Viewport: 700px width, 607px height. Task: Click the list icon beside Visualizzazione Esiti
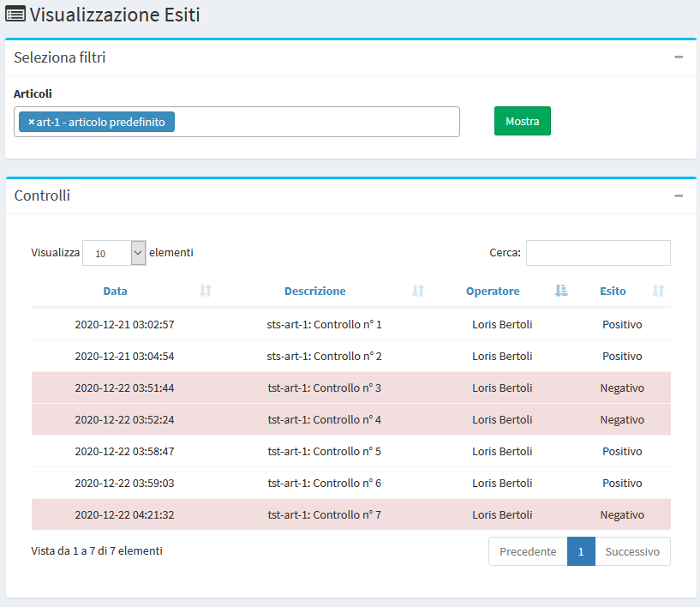15,15
